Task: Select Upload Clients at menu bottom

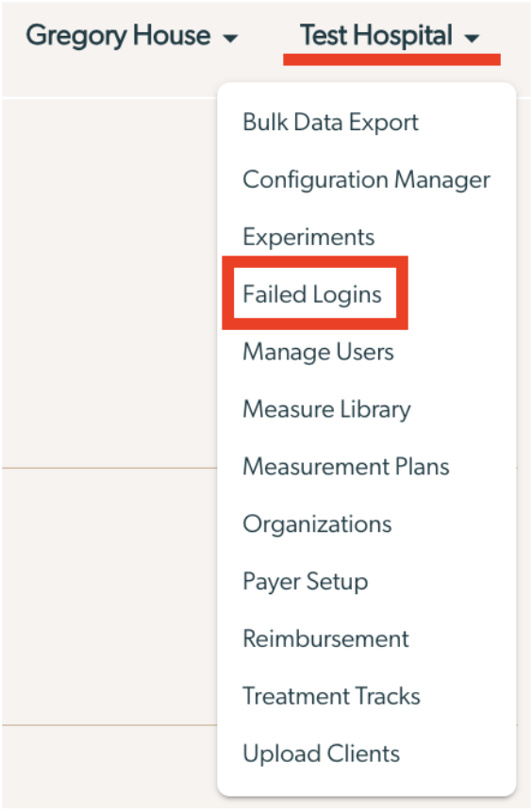Action: coord(321,753)
